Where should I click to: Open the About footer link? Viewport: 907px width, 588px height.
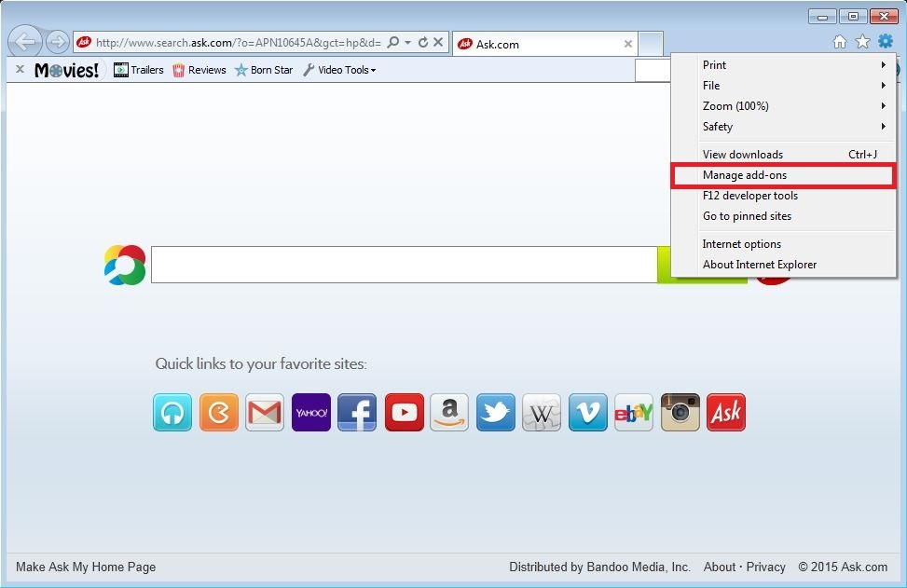click(x=720, y=567)
